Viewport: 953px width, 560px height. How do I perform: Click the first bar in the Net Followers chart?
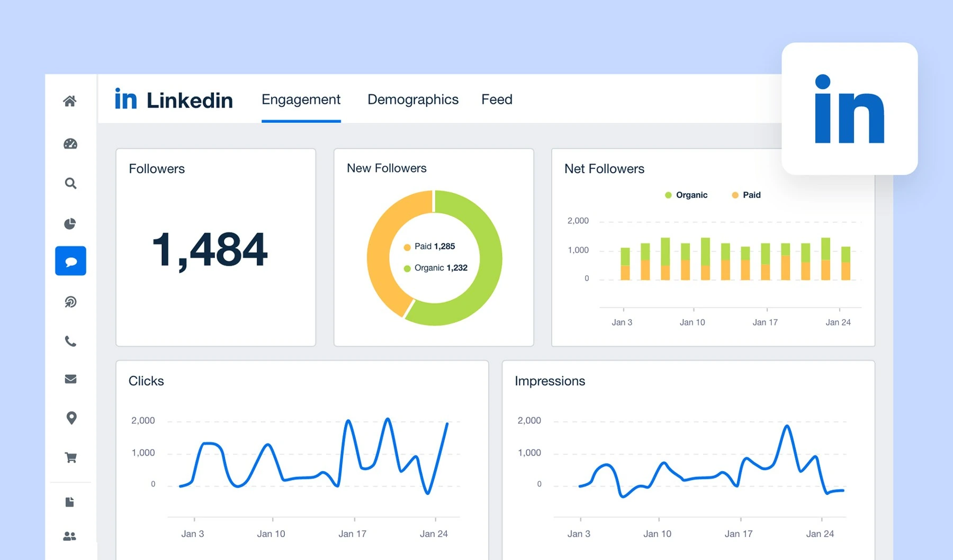click(625, 264)
